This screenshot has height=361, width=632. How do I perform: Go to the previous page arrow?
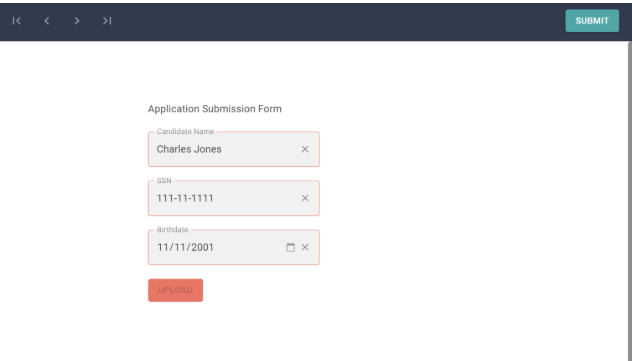[47, 21]
